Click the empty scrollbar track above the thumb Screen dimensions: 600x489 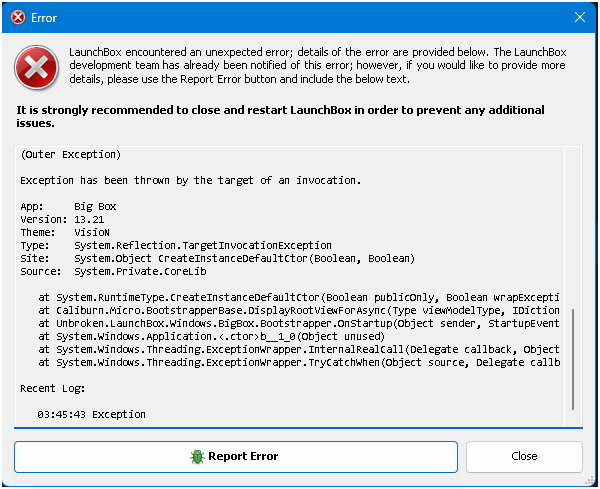coord(573,228)
